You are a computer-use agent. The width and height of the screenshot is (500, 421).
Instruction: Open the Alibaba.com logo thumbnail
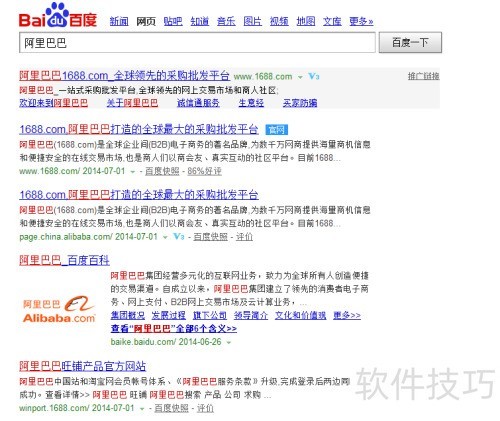click(x=59, y=309)
